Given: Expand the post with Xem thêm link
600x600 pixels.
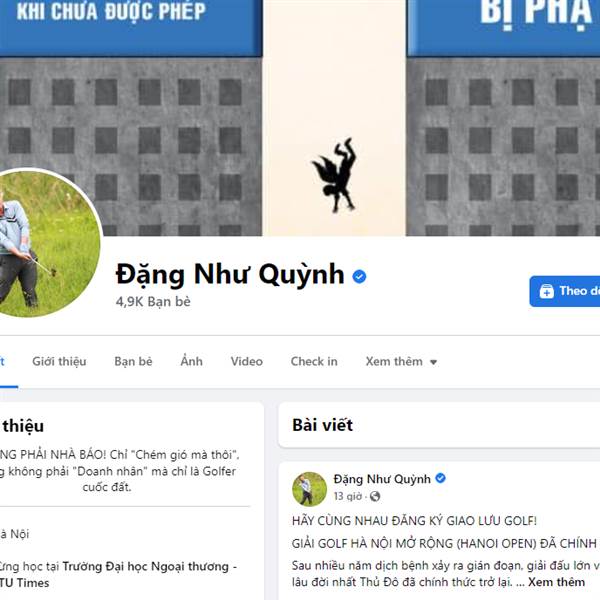Looking at the screenshot, I should coord(556,582).
